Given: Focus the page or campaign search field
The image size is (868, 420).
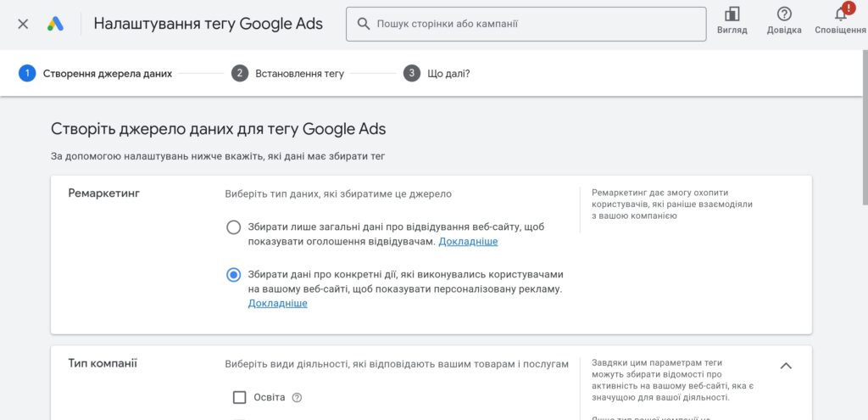Looking at the screenshot, I should [534, 25].
